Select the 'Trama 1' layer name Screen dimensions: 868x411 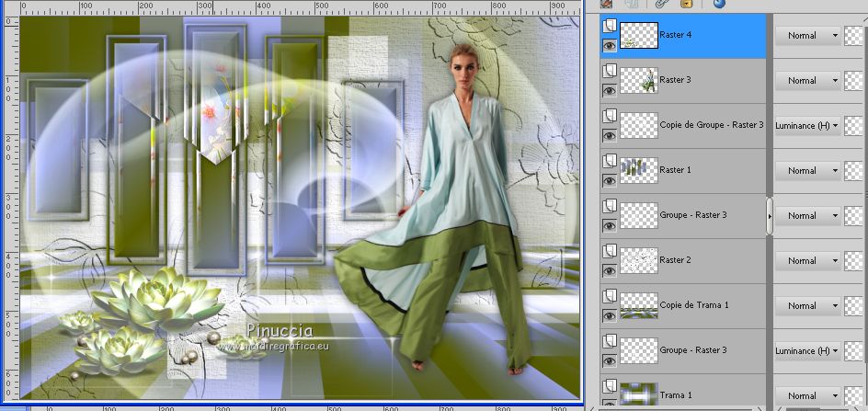(x=675, y=395)
